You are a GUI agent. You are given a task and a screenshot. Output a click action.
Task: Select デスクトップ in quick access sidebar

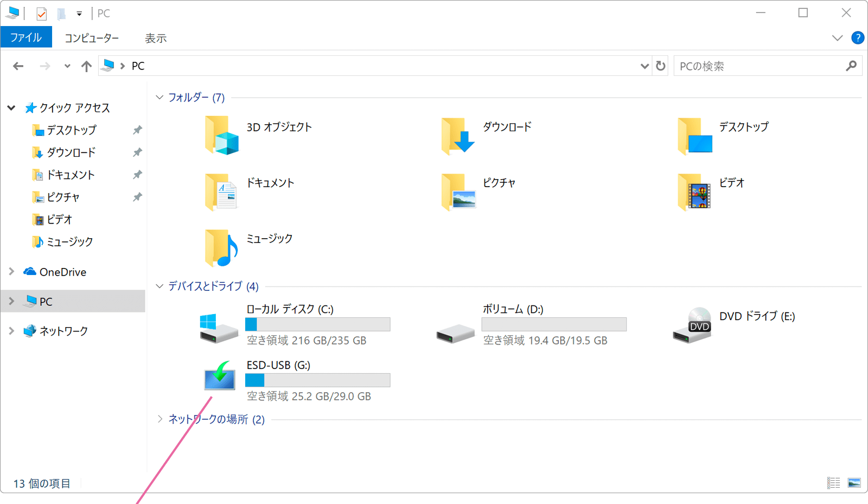pos(71,130)
